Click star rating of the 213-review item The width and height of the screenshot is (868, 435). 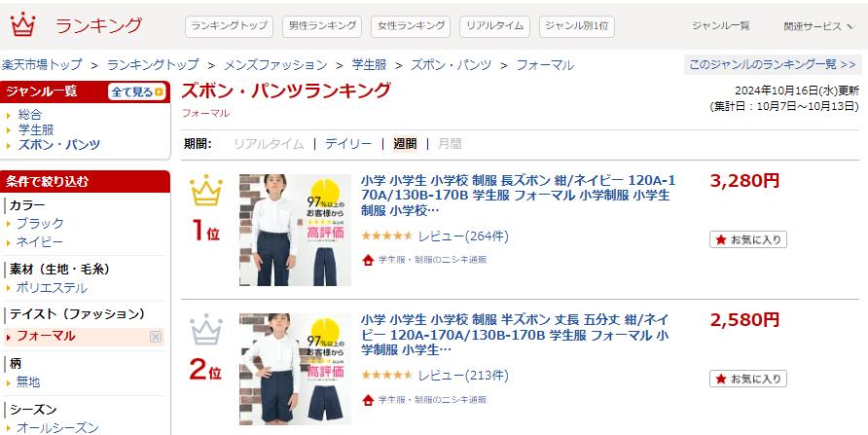coord(387,376)
